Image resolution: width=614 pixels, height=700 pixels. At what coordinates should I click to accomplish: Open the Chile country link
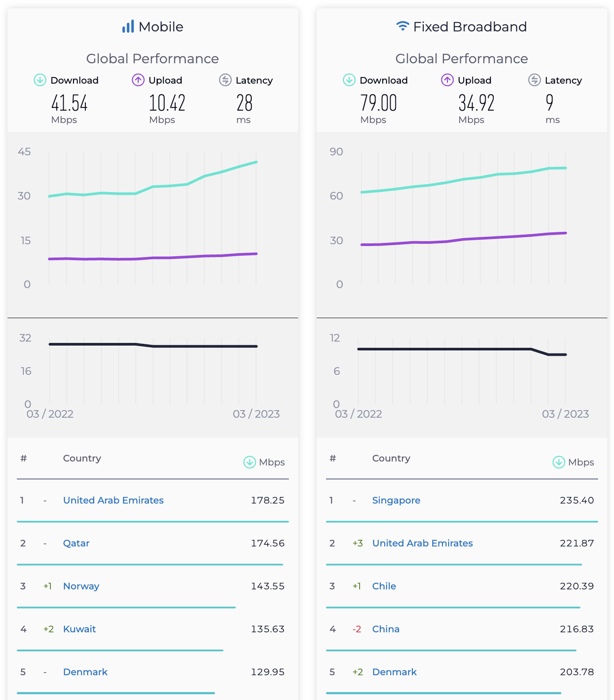click(x=384, y=586)
